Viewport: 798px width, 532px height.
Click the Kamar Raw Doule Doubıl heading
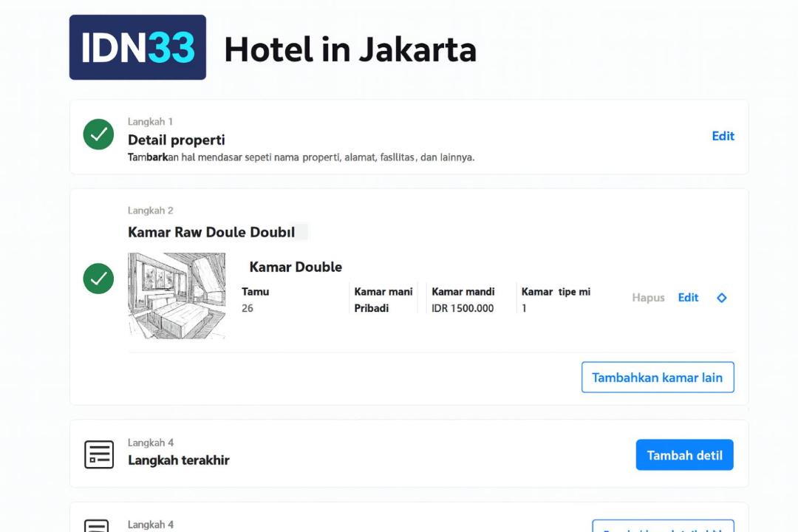coord(211,232)
